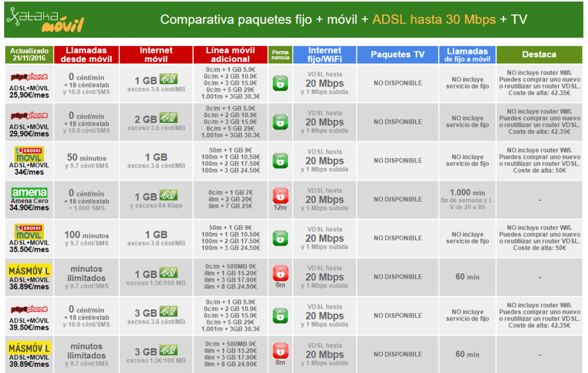Click the '39.89€/mes' price text
The width and height of the screenshot is (588, 373).
pos(29,364)
